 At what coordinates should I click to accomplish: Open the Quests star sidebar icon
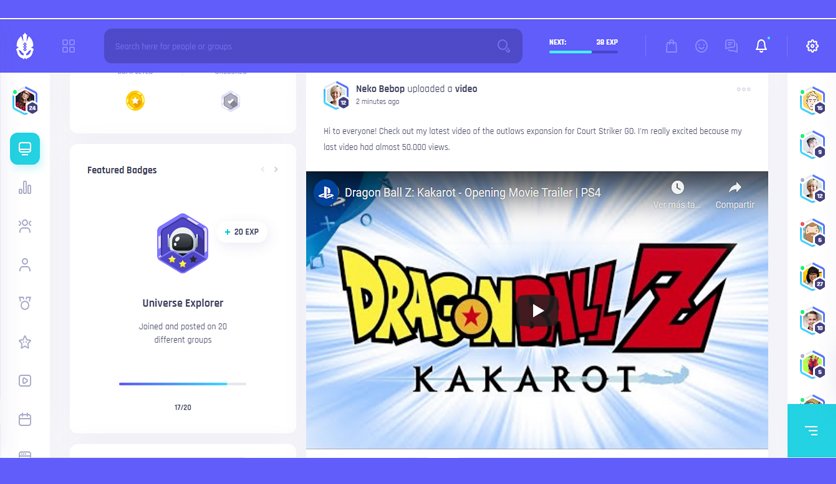coord(25,342)
